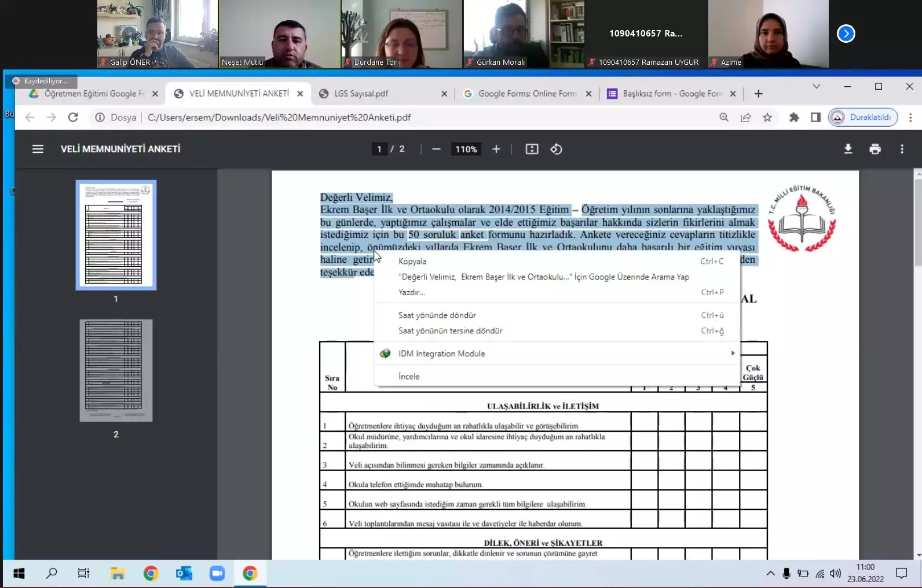Click Galip ÖNER video tile

tap(158, 34)
